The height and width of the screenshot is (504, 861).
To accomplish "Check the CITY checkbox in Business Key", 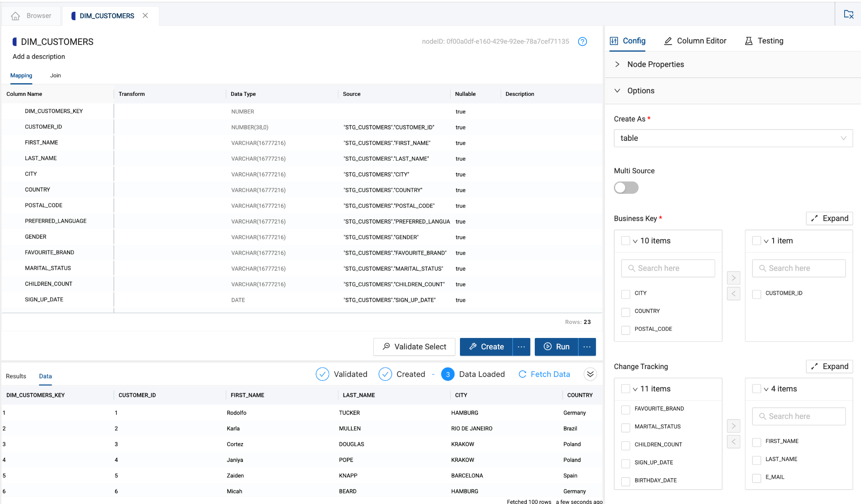I will 626,294.
